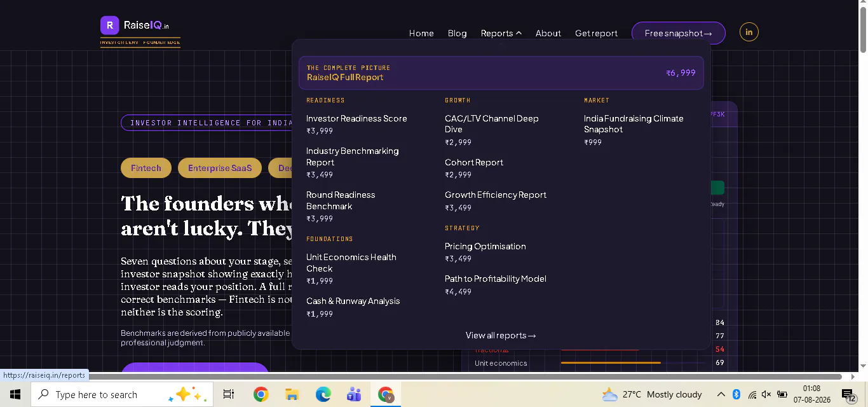Open Task View on taskbar
This screenshot has height=407, width=868.
229,394
